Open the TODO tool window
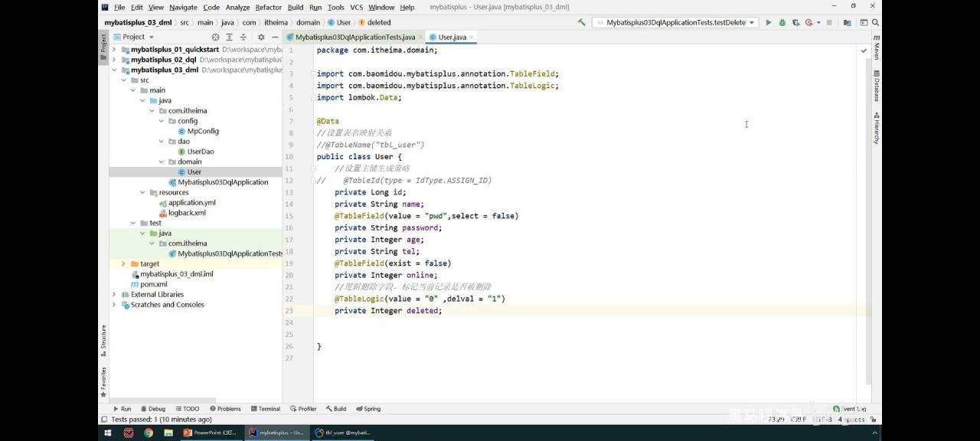 click(188, 409)
